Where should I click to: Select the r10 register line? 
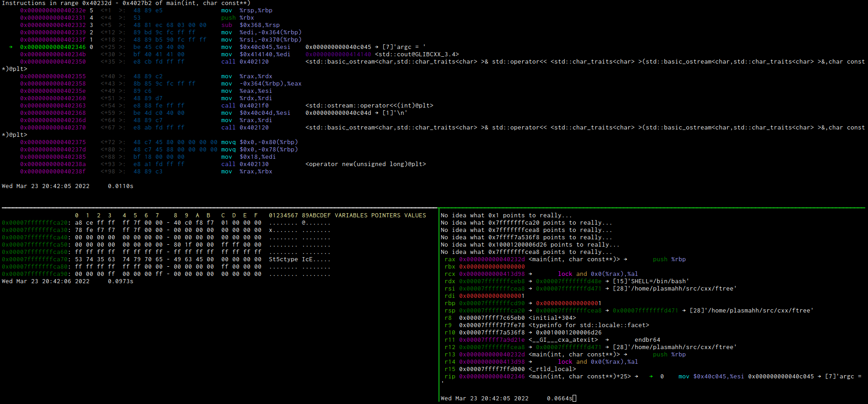[x=523, y=333]
